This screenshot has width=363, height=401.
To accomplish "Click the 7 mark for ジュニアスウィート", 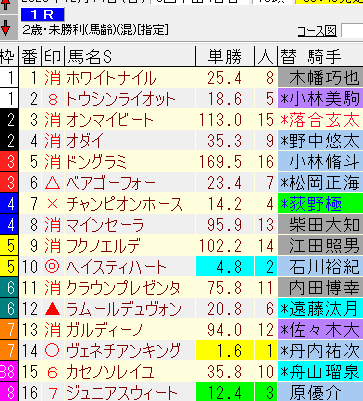I will click(53, 393).
